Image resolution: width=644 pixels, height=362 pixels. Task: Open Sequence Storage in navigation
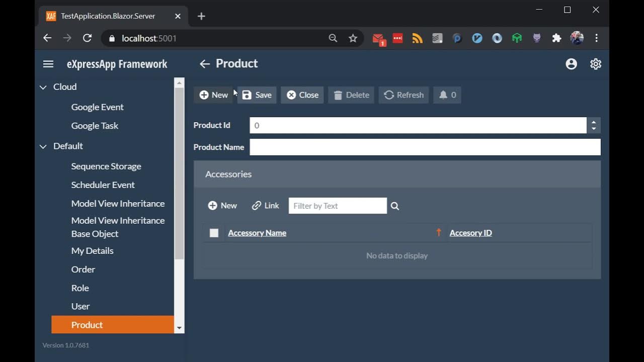[106, 166]
